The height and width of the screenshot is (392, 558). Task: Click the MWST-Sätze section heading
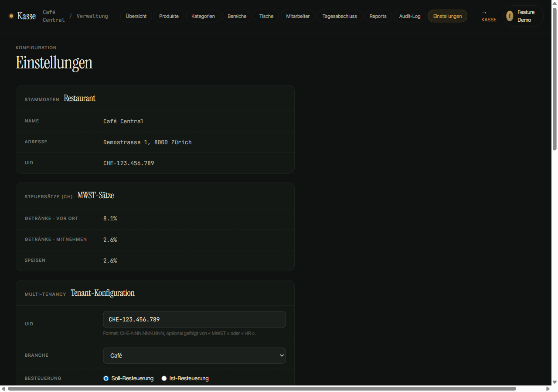[x=95, y=196]
